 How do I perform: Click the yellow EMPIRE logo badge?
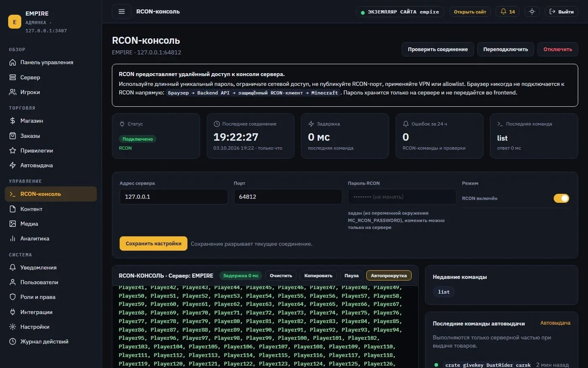(15, 22)
